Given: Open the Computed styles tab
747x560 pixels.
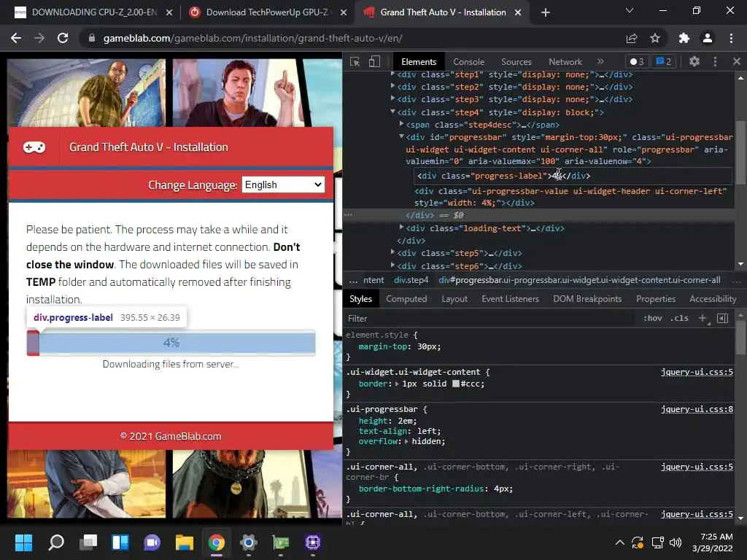Looking at the screenshot, I should [x=406, y=299].
